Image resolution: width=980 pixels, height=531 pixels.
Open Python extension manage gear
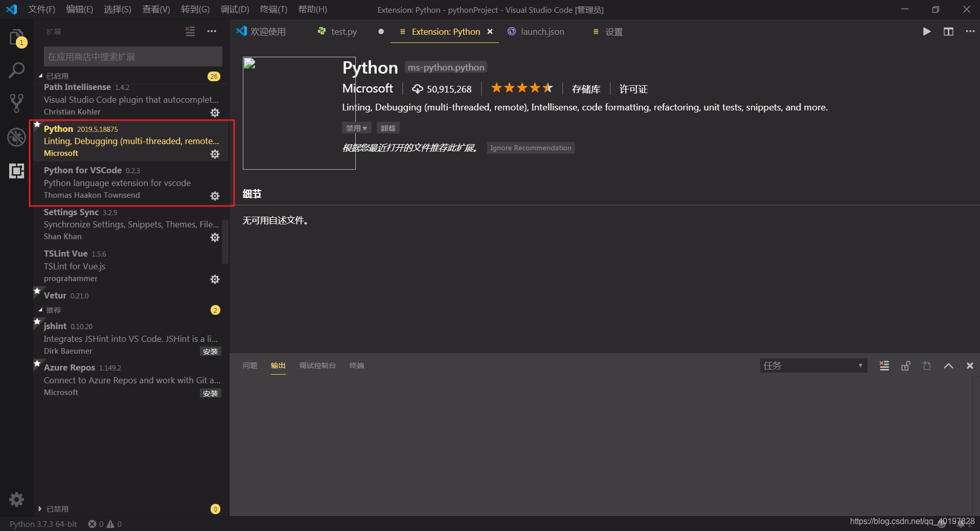215,154
